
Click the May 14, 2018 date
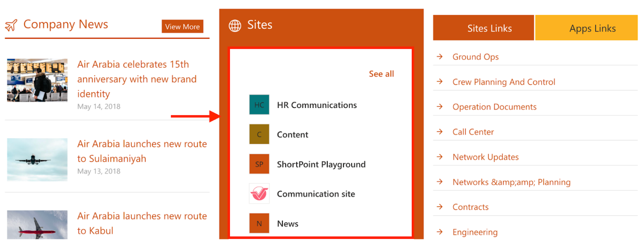click(x=99, y=106)
